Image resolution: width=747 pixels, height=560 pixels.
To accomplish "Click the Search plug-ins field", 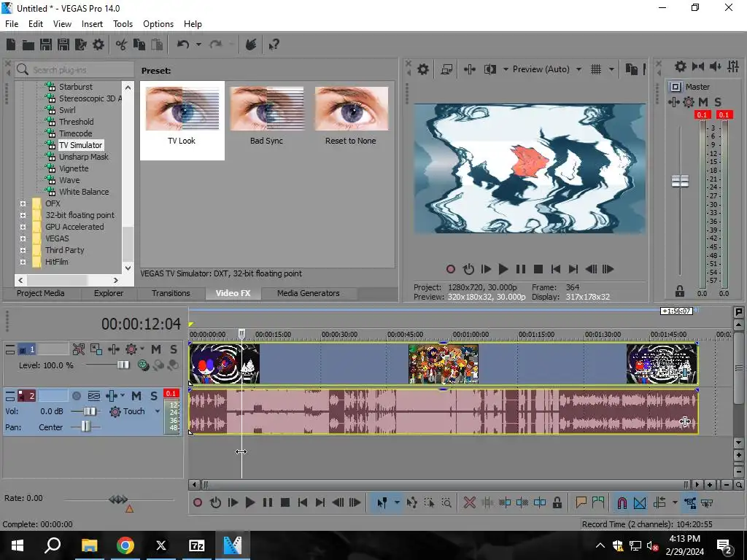I will pos(74,69).
